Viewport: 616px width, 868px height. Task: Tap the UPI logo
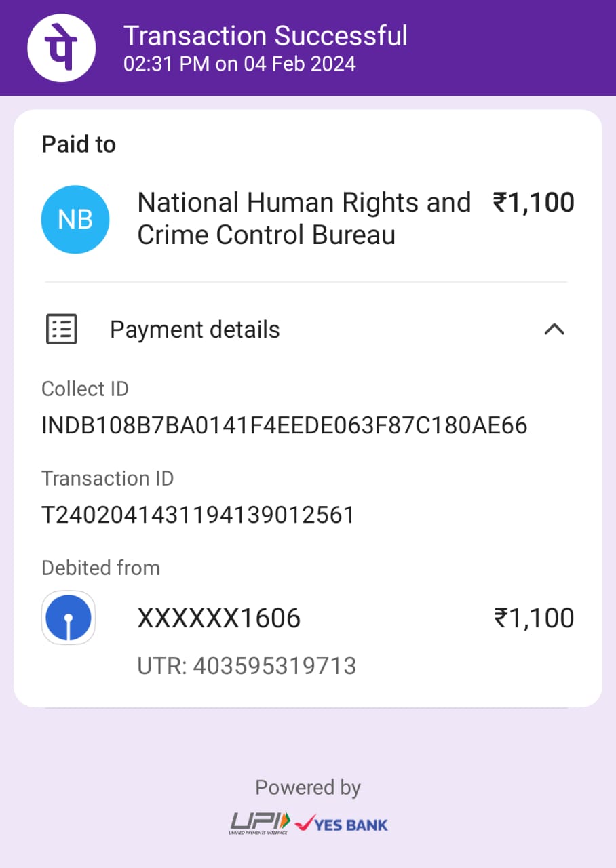coord(259,823)
